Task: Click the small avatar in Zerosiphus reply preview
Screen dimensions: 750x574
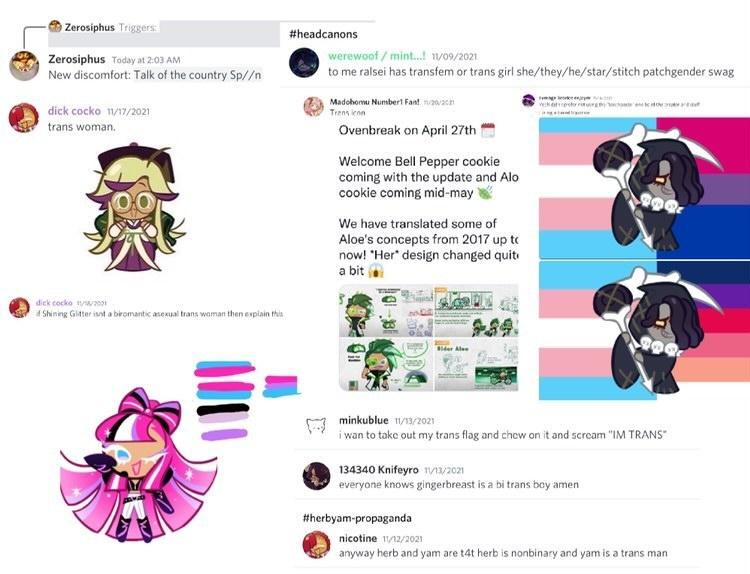Action: (x=55, y=26)
